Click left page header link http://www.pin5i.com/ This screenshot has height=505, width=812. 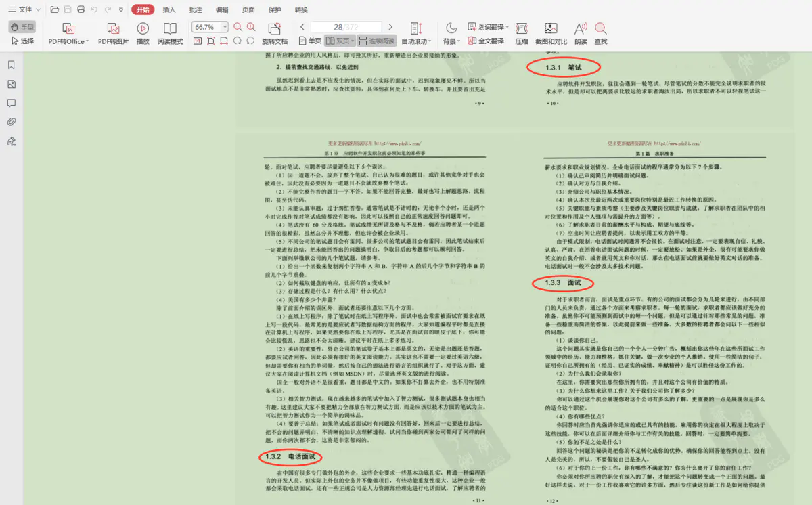point(398,144)
